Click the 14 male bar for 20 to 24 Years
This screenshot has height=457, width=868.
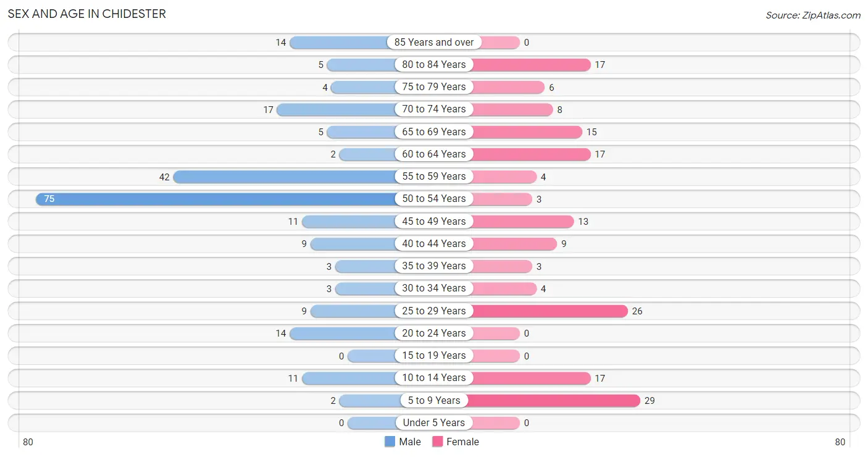343,333
